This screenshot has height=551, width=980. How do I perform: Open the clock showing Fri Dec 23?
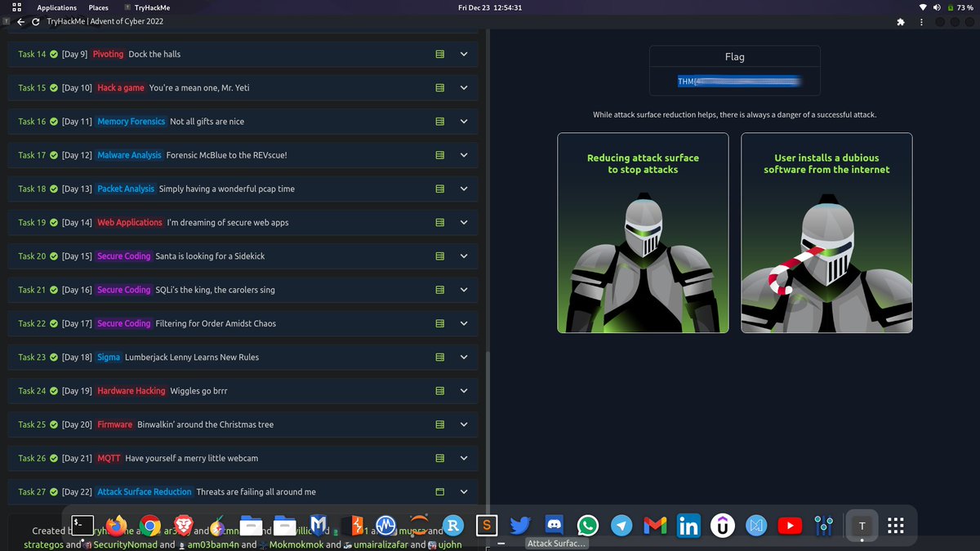(x=491, y=7)
